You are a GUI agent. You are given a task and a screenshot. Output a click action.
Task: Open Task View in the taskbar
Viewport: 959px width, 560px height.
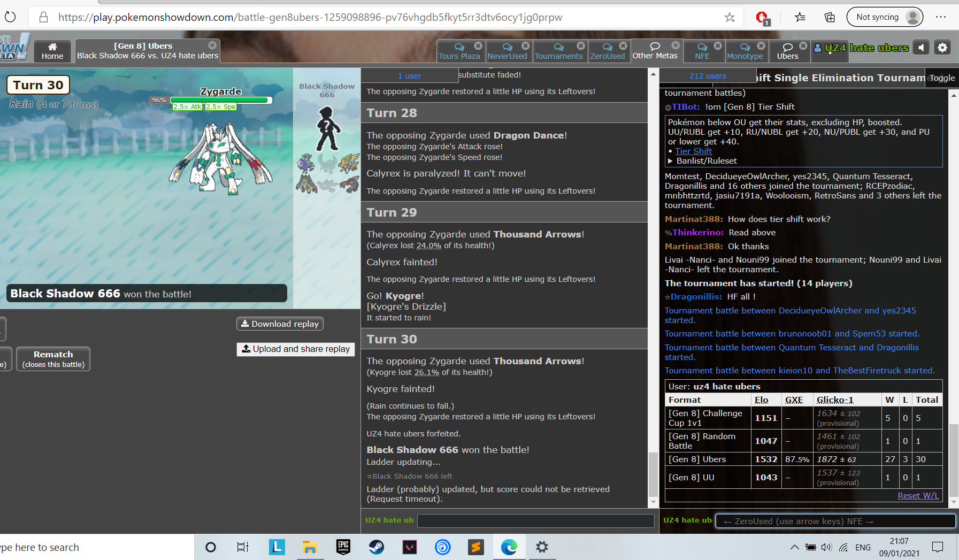[243, 547]
